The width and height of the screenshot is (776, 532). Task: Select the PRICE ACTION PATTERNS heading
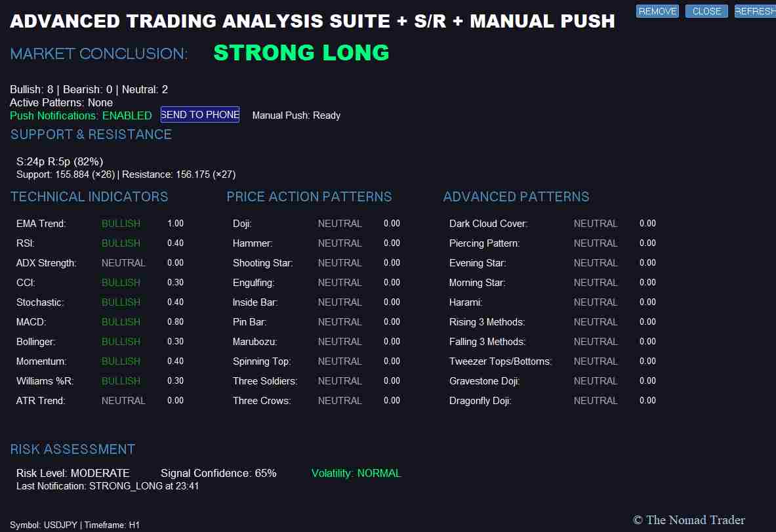click(309, 197)
